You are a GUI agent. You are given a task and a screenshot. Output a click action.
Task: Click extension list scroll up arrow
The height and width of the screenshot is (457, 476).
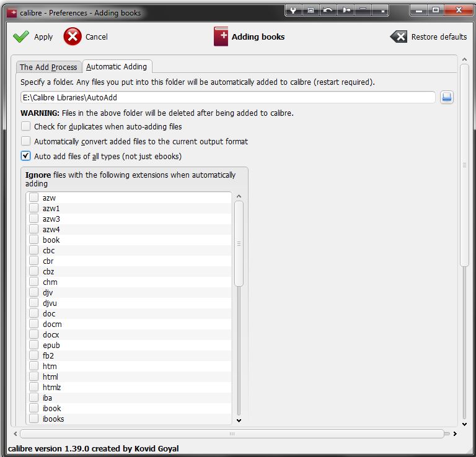pyautogui.click(x=239, y=196)
